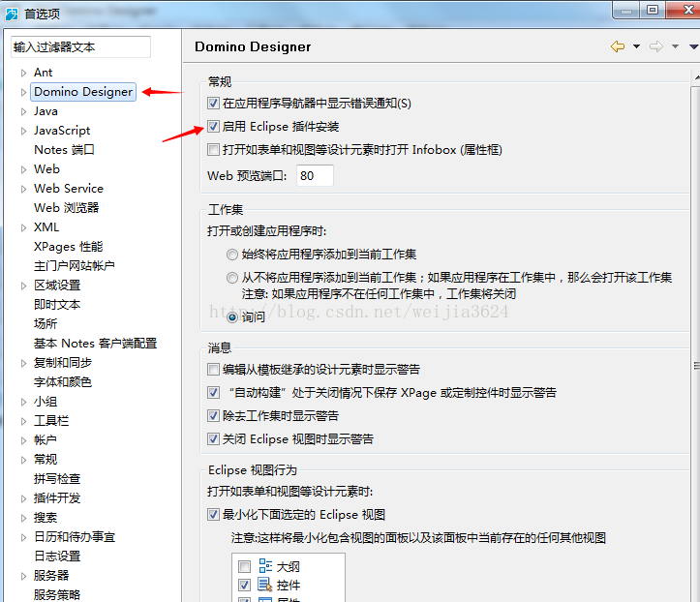Select 服务策略 in the tree
The height and width of the screenshot is (602, 700).
click(x=57, y=595)
